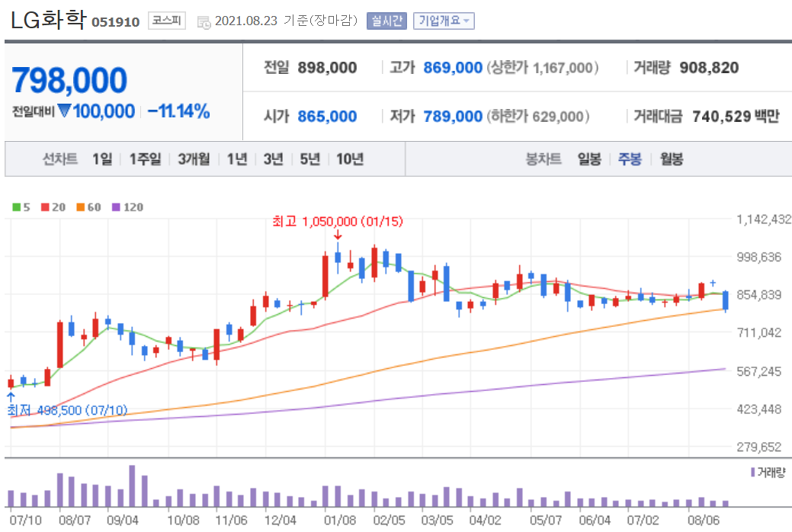Click the volume value 908,820
This screenshot has width=792, height=532.
pyautogui.click(x=709, y=68)
